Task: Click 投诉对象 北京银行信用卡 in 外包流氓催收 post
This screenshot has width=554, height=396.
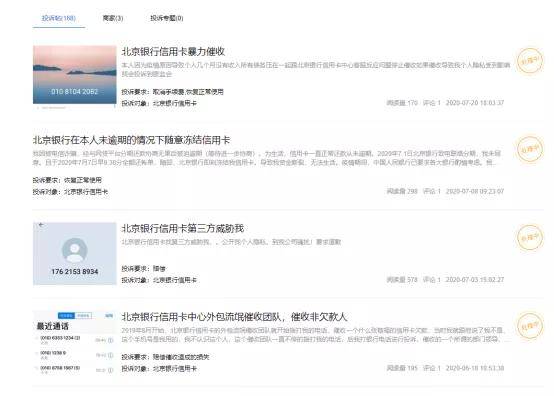Action: tap(159, 368)
